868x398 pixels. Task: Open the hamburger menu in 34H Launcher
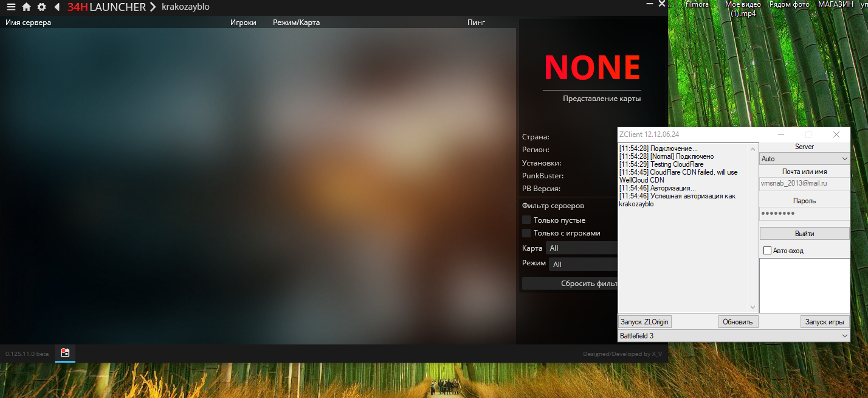pyautogui.click(x=11, y=7)
